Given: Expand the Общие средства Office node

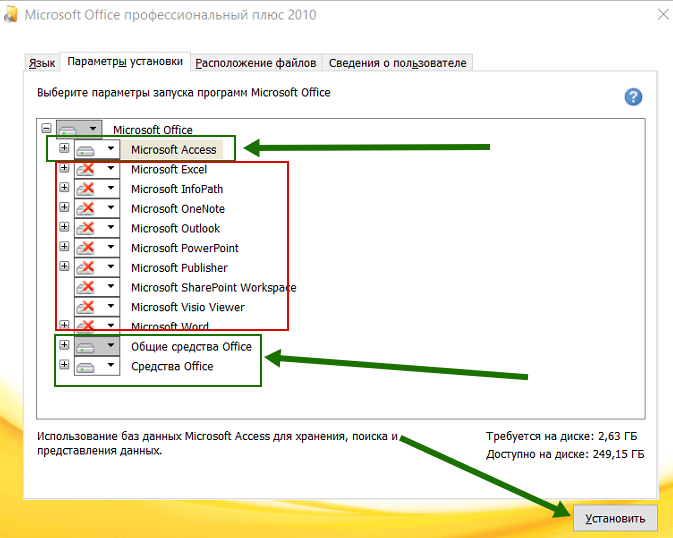Looking at the screenshot, I should [x=64, y=345].
